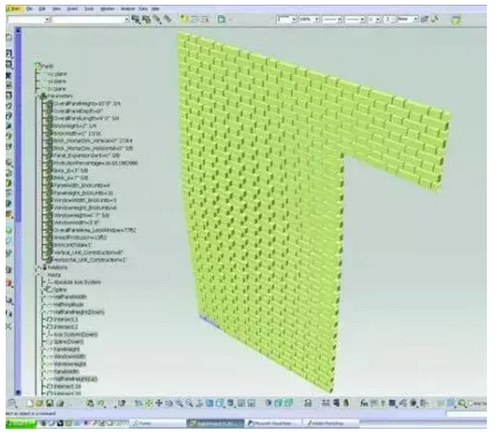
Task: Select the yz plane in tree
Action: click(57, 81)
